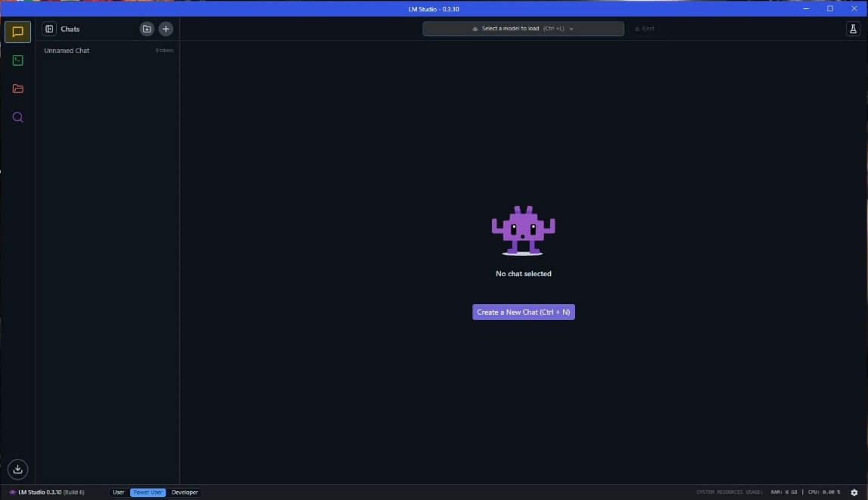Click the 0 tokens label

[164, 51]
